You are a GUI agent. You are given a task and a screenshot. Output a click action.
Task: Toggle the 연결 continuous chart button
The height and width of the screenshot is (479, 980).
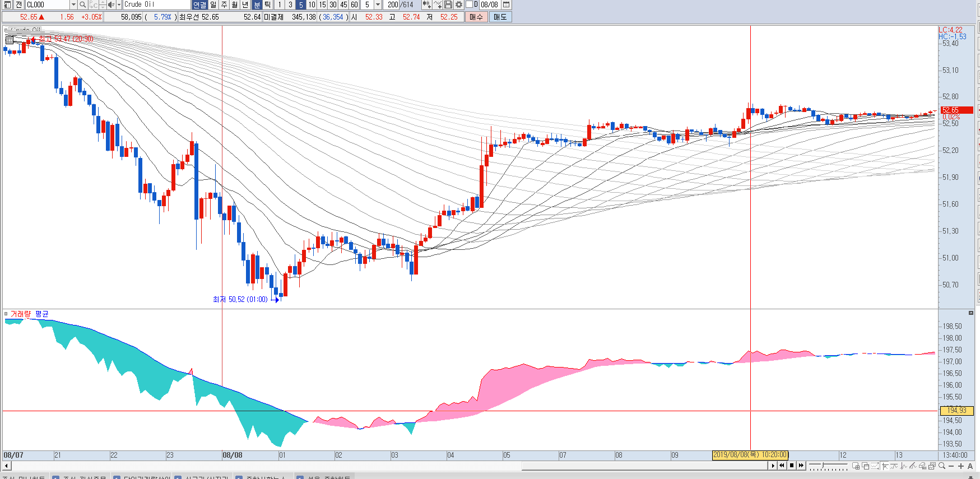pyautogui.click(x=199, y=4)
